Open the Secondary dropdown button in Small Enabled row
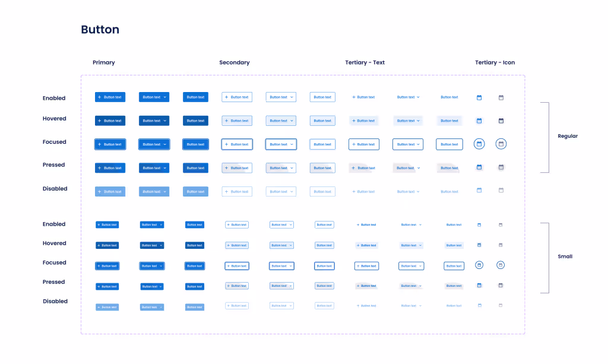Viewport: 608px width, 364px height. click(x=281, y=225)
